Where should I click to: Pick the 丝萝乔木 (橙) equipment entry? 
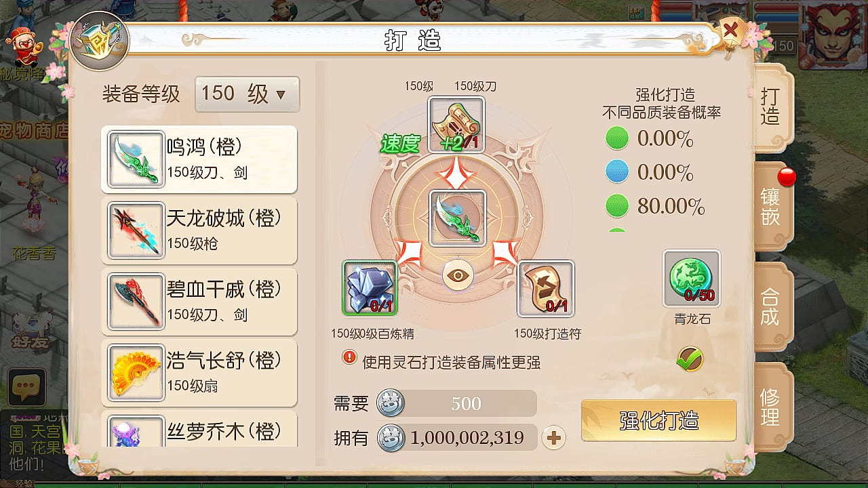pos(199,429)
